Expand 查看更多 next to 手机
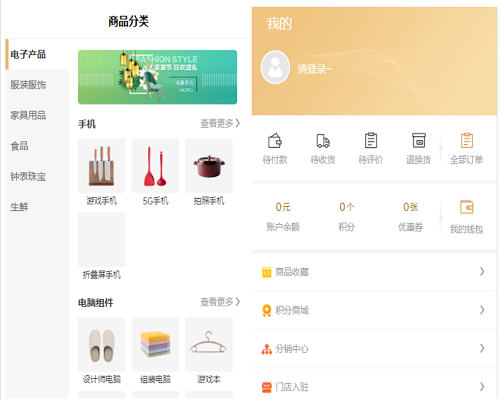The height and width of the screenshot is (400, 500). pyautogui.click(x=220, y=124)
